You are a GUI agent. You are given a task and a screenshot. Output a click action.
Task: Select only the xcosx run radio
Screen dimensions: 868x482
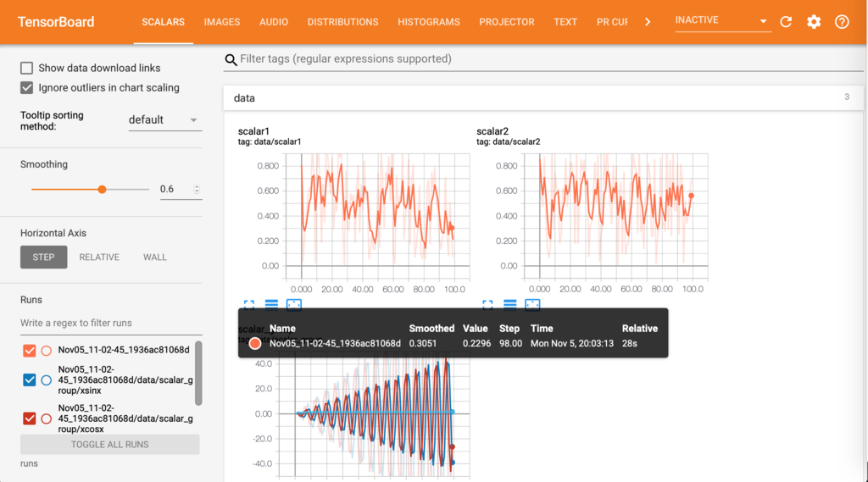47,418
